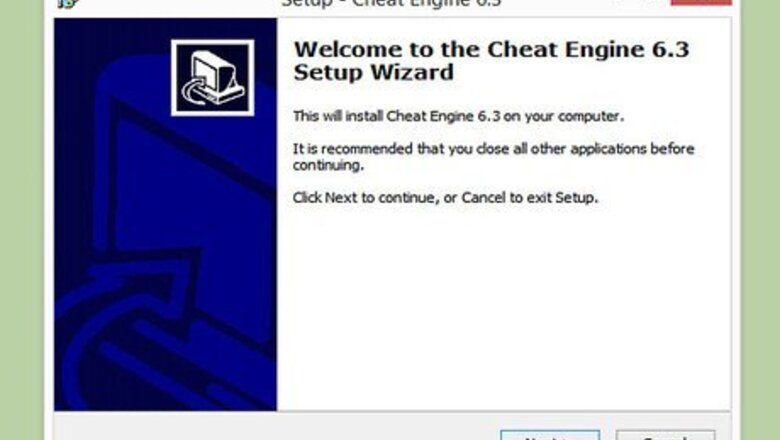Click the computer installer icon in the white frame

pyautogui.click(x=212, y=78)
